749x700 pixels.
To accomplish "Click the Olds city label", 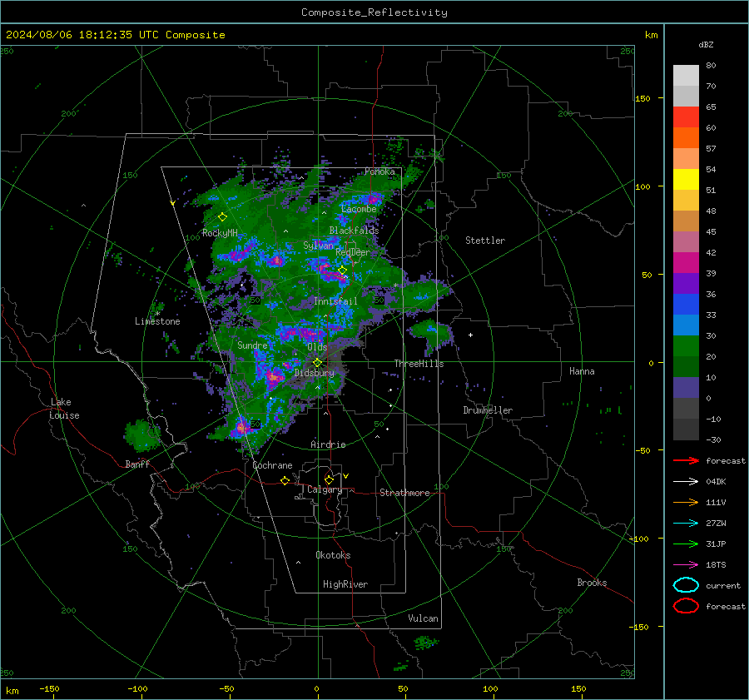I will pos(317,347).
